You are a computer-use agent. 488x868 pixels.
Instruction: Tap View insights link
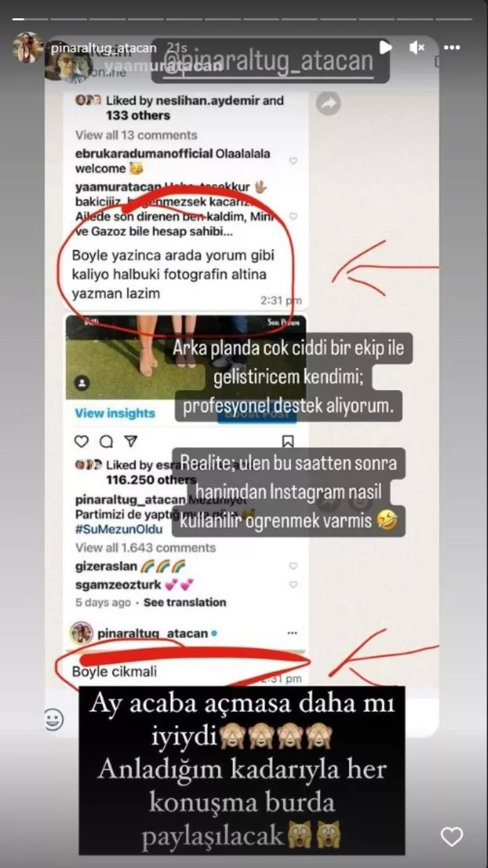[x=115, y=413]
